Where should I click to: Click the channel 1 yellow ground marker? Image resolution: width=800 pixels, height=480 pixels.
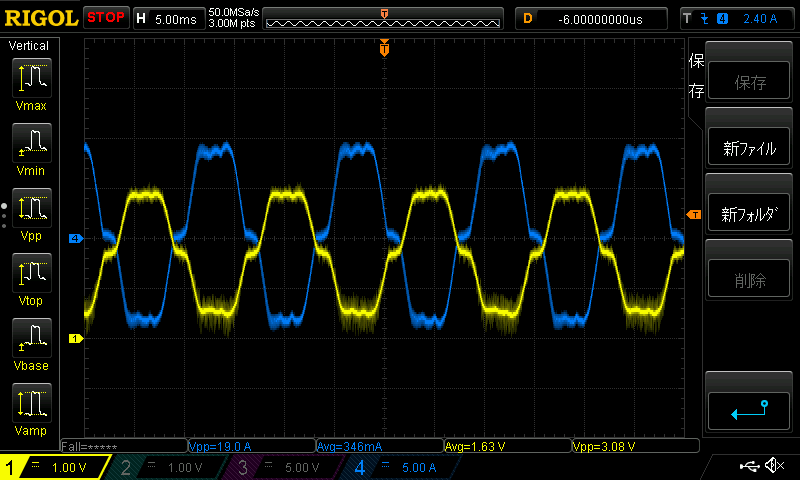[76, 338]
